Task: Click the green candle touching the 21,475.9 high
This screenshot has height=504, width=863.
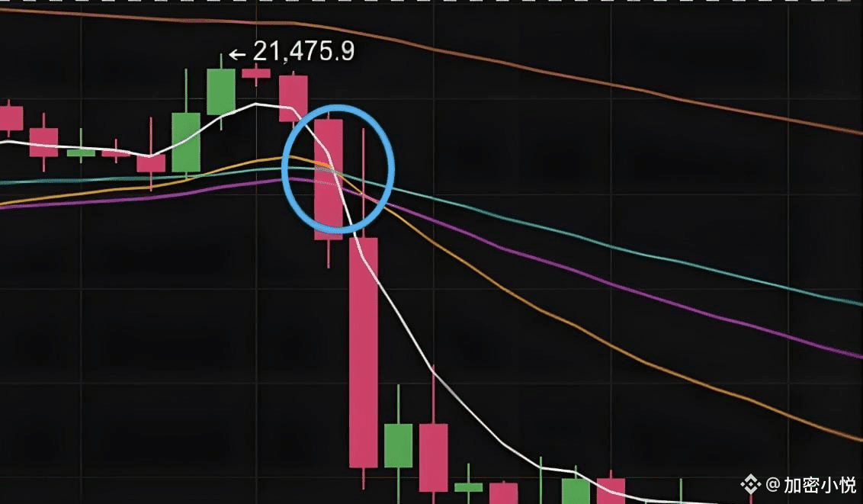Action: pyautogui.click(x=221, y=92)
